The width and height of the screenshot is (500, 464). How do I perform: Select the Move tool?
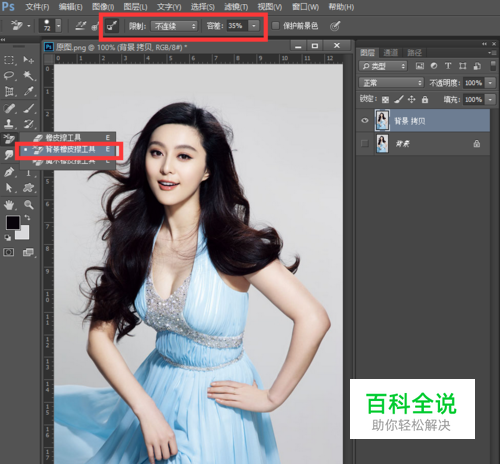point(29,60)
